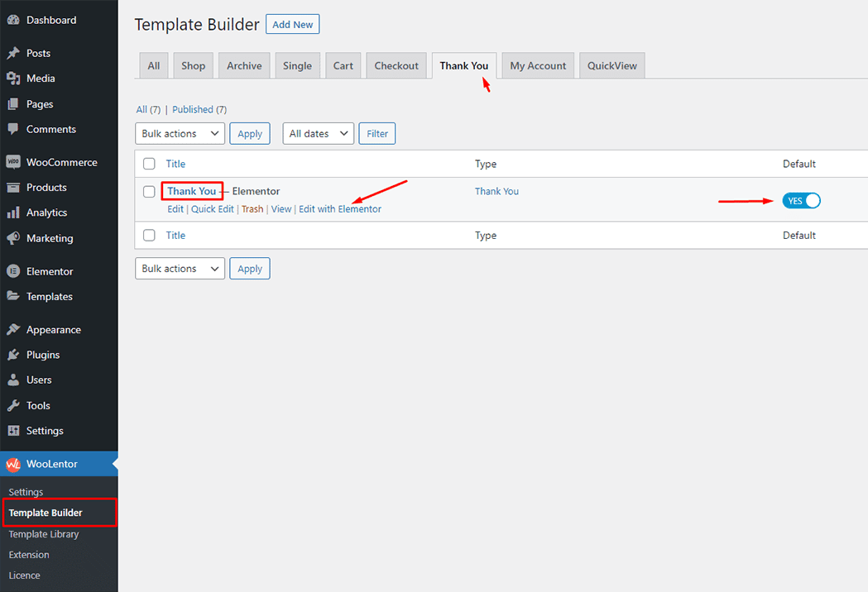Viewport: 868px width, 592px height.
Task: Click the Published (7) filter link
Action: point(199,109)
